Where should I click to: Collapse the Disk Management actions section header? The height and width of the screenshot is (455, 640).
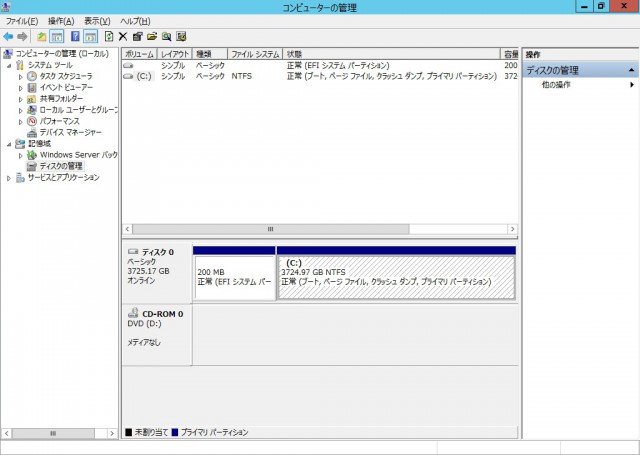[x=631, y=71]
